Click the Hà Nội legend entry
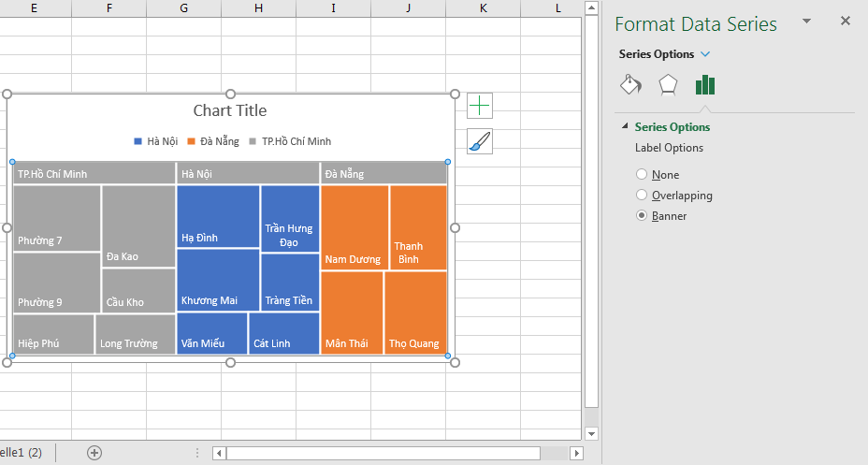Screen dimensions: 868x465 [156, 141]
